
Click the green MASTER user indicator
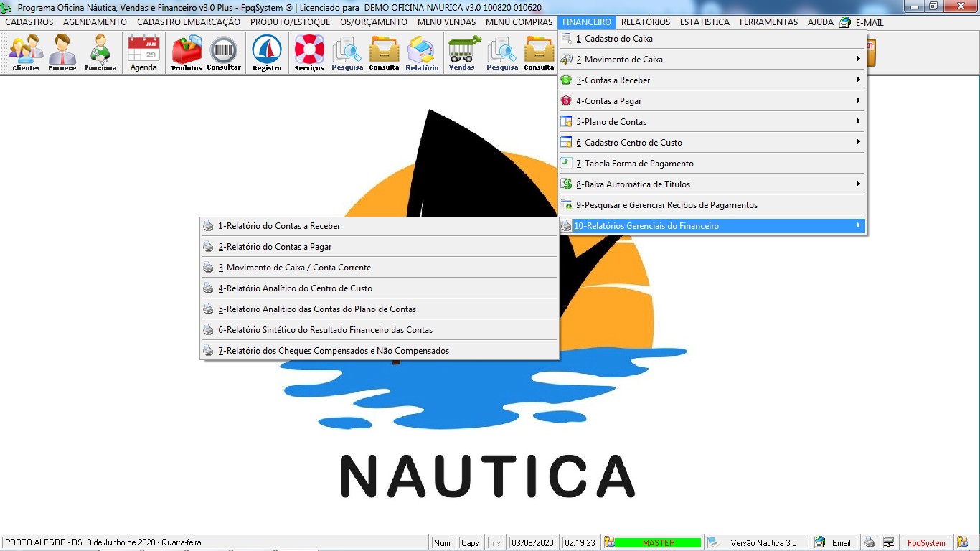click(658, 543)
